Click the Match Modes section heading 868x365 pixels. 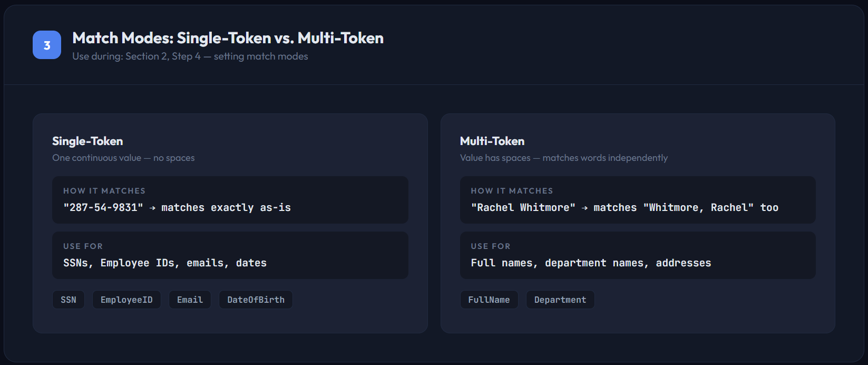coord(228,38)
